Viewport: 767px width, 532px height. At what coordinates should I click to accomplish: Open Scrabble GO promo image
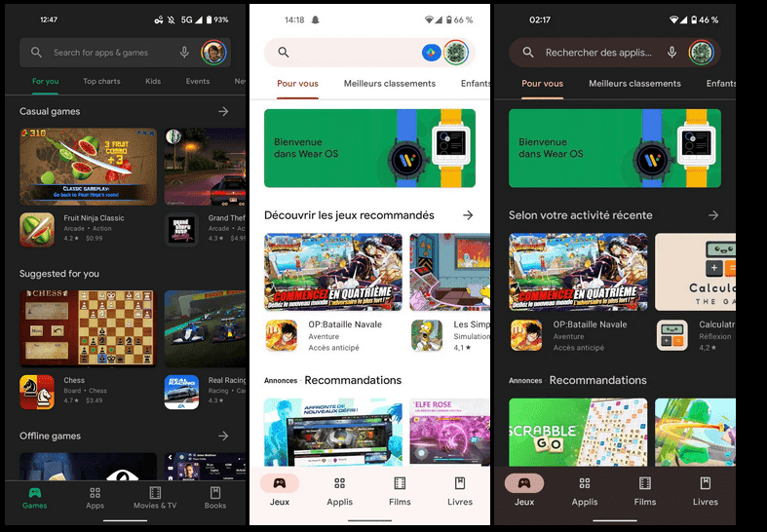(578, 433)
